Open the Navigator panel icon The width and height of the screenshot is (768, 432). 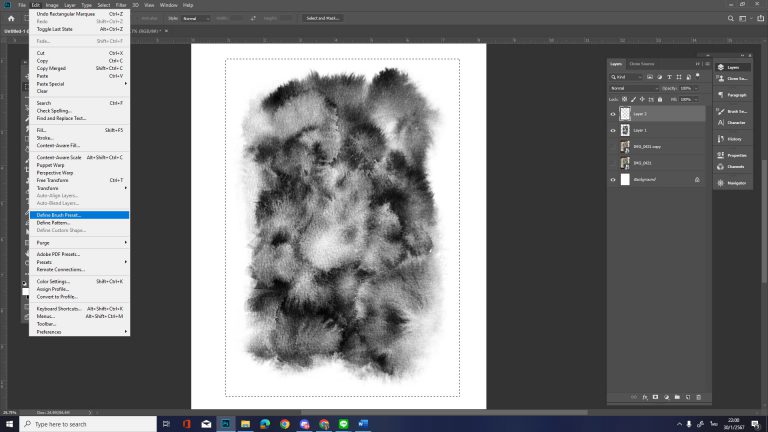coord(735,183)
